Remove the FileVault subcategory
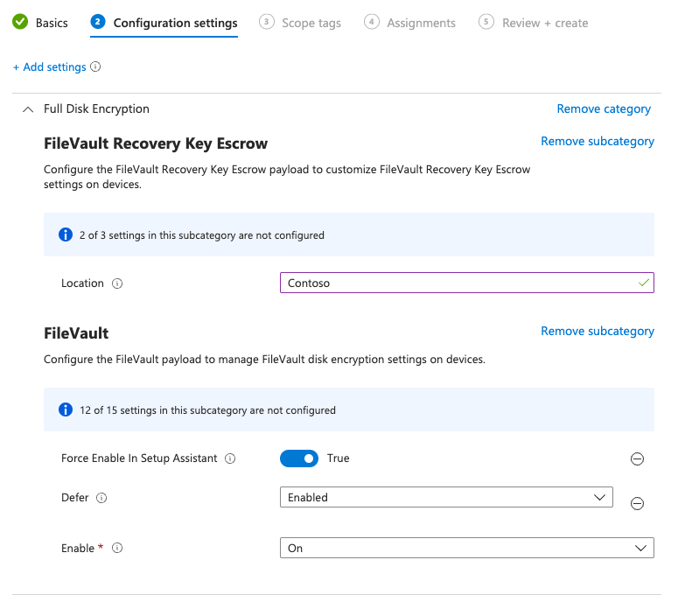This screenshot has width=678, height=616. 598,332
